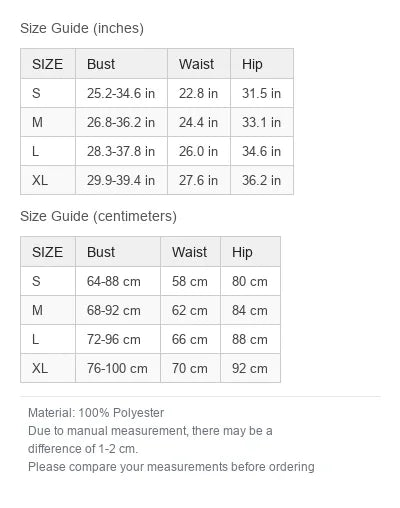Select the 36.2 in hip value
Viewport: 400px width, 508px height.
[262, 180]
